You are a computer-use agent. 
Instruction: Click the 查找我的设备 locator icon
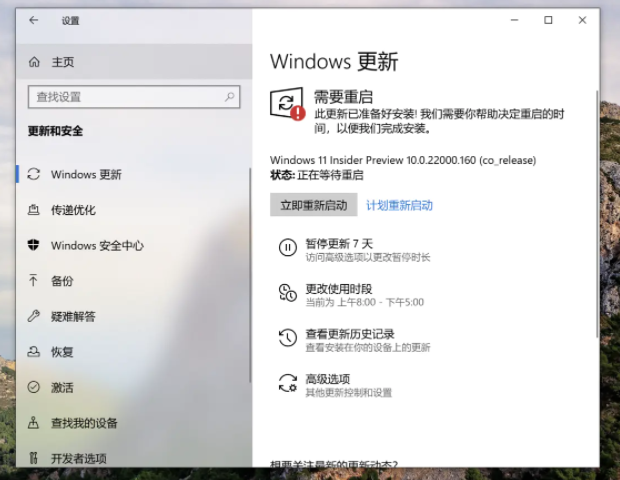[34, 423]
